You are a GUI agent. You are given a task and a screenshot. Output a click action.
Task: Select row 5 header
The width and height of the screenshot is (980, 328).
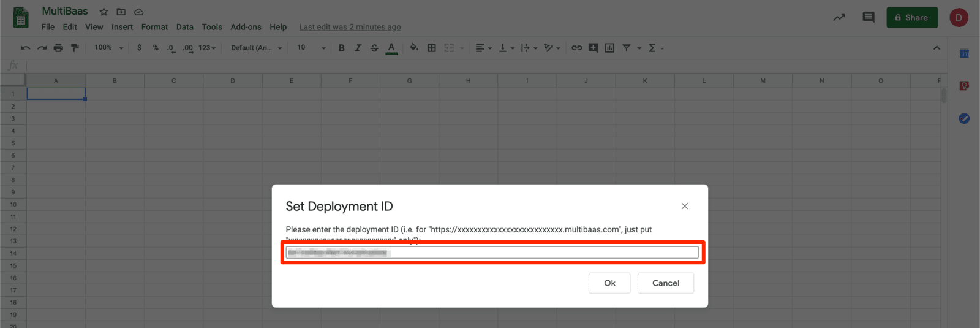tap(13, 143)
